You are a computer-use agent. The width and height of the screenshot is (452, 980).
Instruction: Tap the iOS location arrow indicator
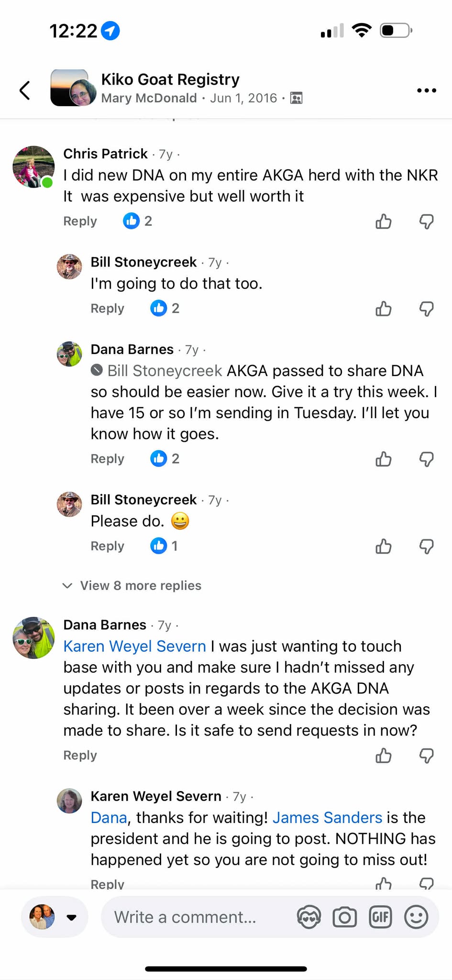pos(110,31)
